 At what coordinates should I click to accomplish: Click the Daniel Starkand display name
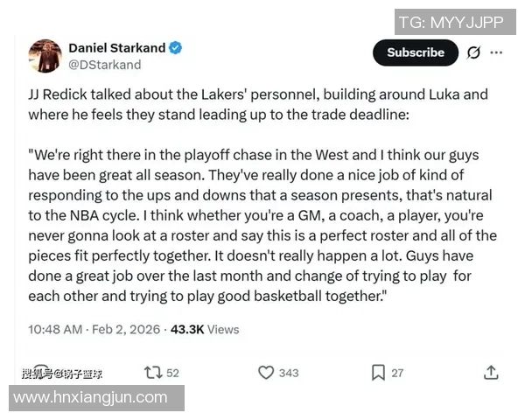[117, 48]
